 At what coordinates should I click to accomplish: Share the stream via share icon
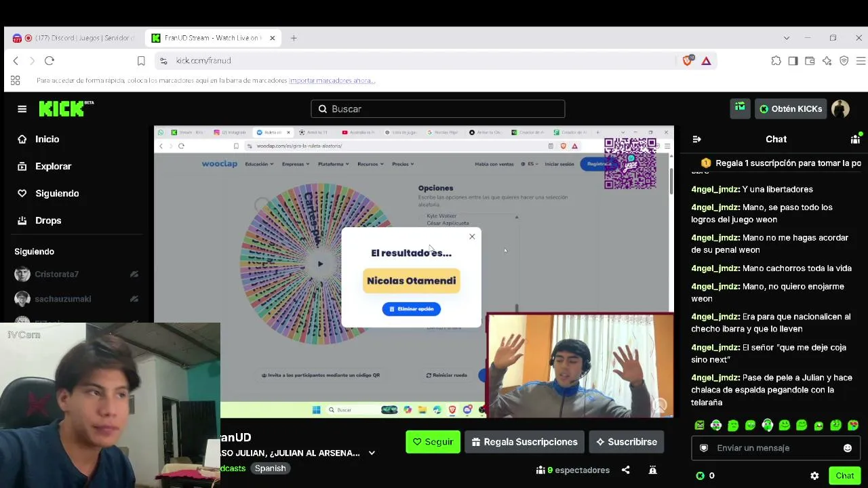point(626,470)
